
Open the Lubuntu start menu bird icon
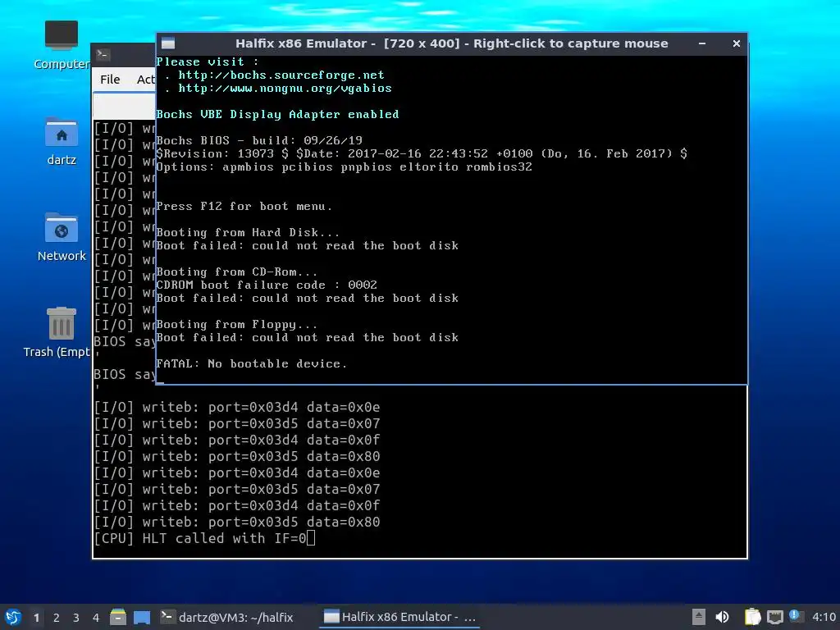[x=13, y=617]
